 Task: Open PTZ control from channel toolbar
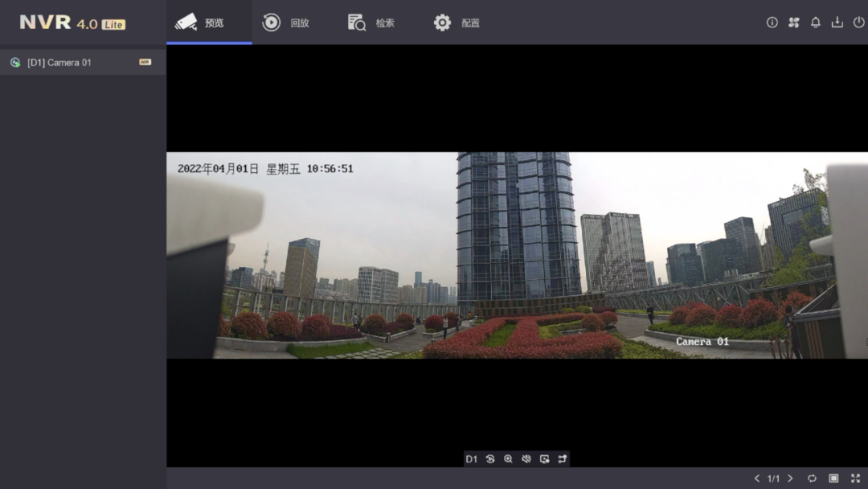tap(562, 458)
